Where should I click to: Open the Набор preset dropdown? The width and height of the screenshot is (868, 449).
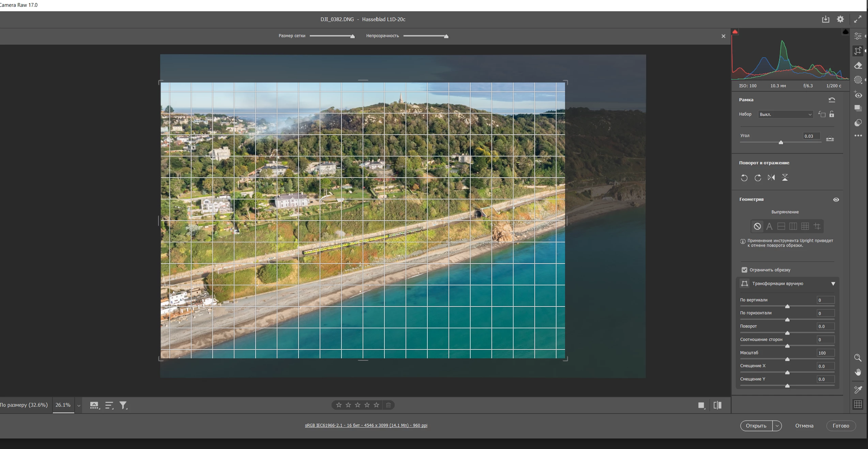(786, 115)
